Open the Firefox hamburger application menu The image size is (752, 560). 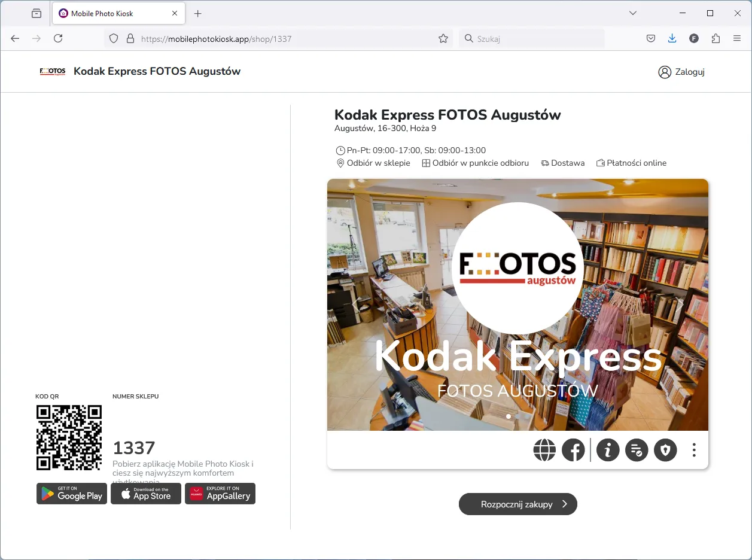(737, 38)
